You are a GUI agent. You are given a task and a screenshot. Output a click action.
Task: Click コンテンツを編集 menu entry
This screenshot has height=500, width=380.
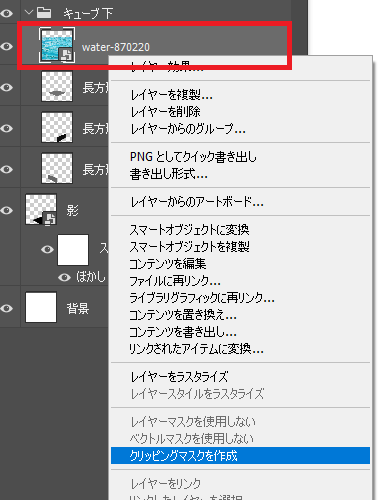tap(168, 264)
